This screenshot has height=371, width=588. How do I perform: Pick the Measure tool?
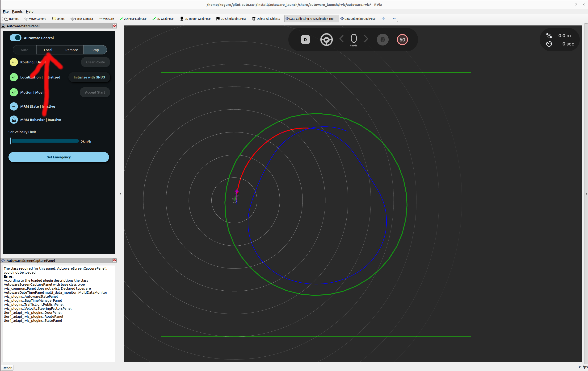click(x=106, y=19)
